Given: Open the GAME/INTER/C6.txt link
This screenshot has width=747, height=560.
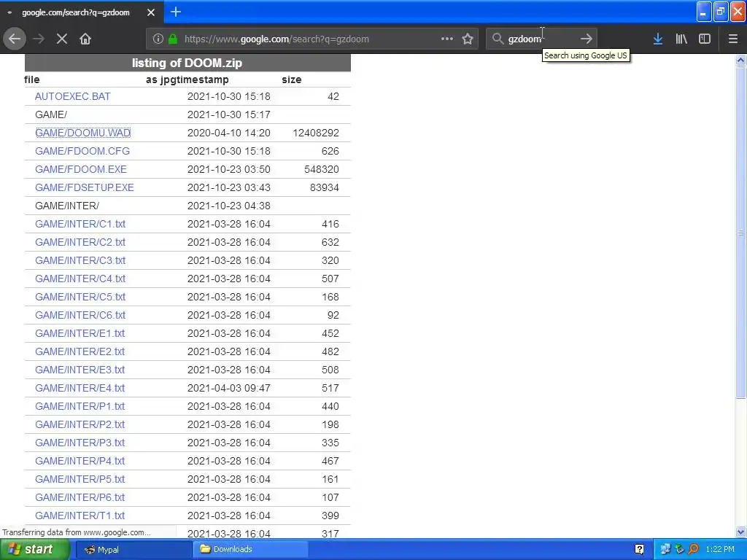Looking at the screenshot, I should [80, 315].
